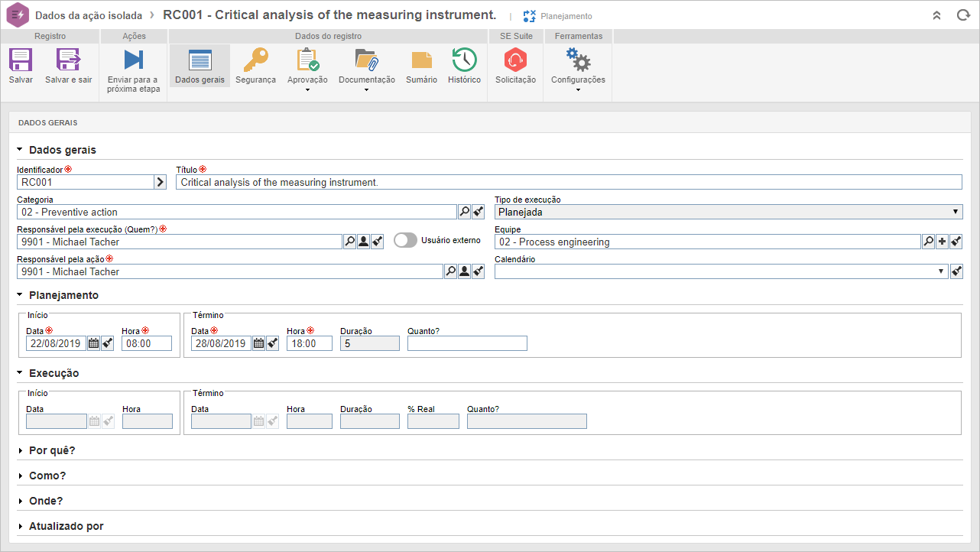Toggle the Usuário externo switch
Screen dimensions: 980x552
pos(405,240)
